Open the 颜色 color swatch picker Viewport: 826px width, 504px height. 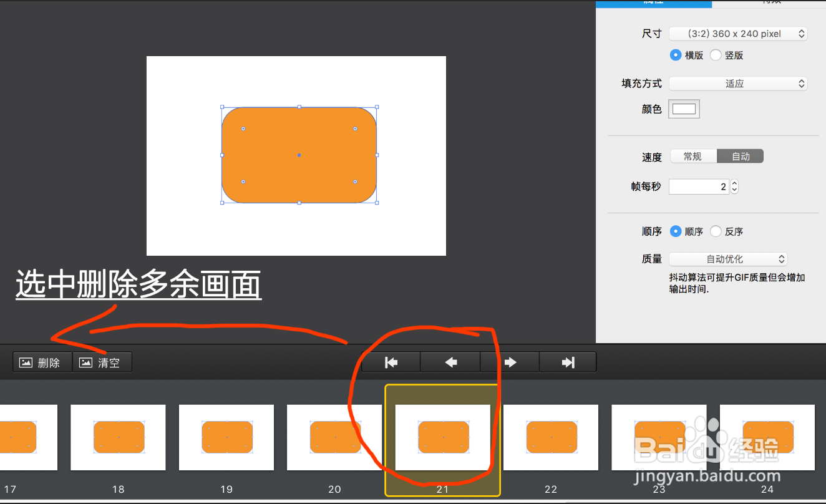tap(684, 109)
